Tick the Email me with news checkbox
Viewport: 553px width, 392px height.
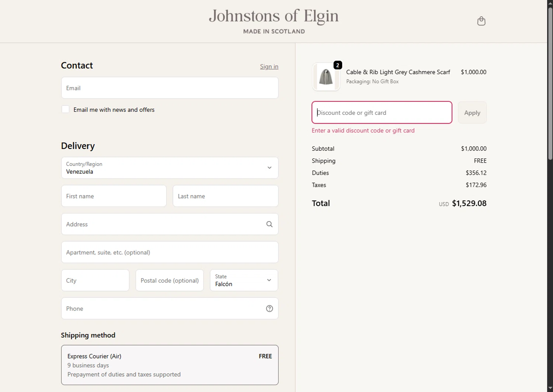pyautogui.click(x=65, y=110)
